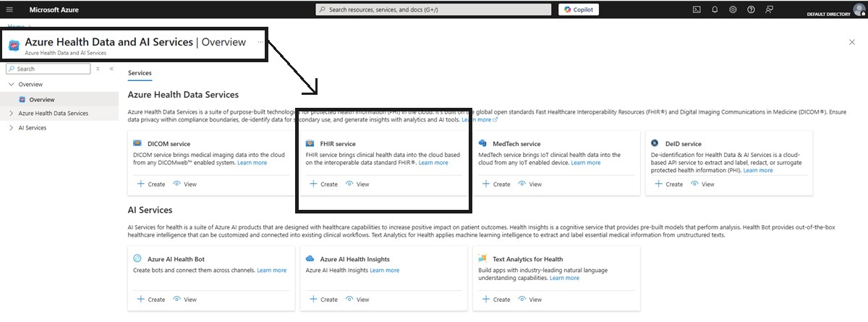Create a Text Analytics for Health resource
The width and height of the screenshot is (868, 322).
click(x=496, y=300)
